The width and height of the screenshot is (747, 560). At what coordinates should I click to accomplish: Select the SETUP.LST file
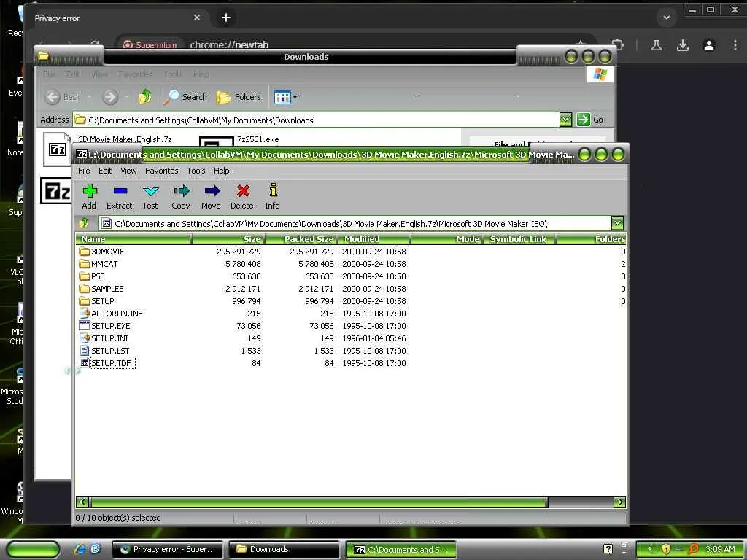pos(110,351)
